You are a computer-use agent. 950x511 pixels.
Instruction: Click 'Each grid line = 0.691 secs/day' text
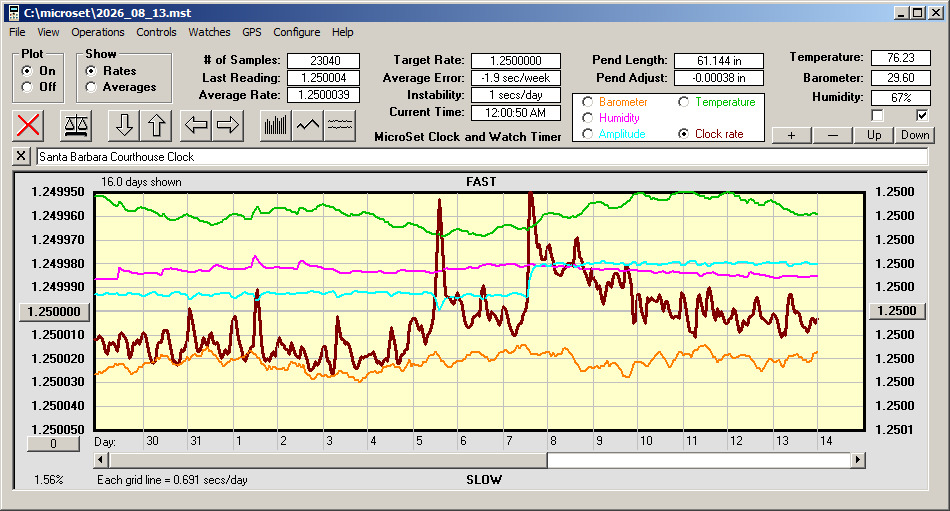[x=172, y=480]
